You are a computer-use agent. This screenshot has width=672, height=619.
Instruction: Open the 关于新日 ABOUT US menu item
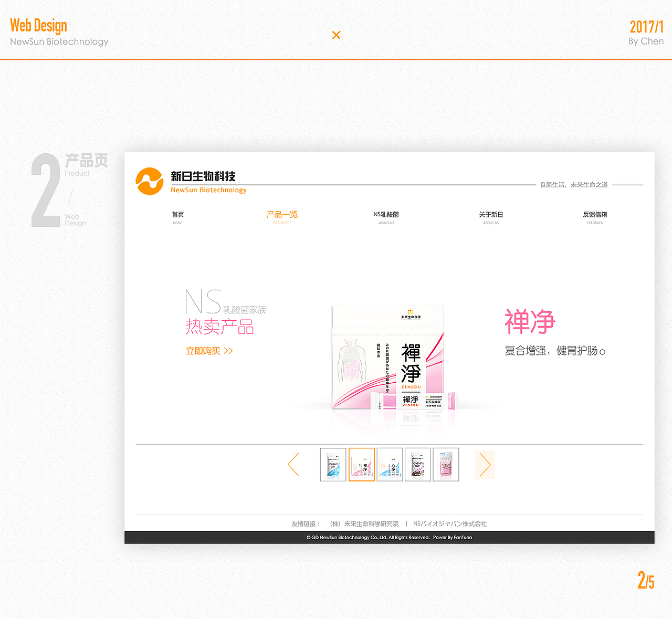[491, 218]
